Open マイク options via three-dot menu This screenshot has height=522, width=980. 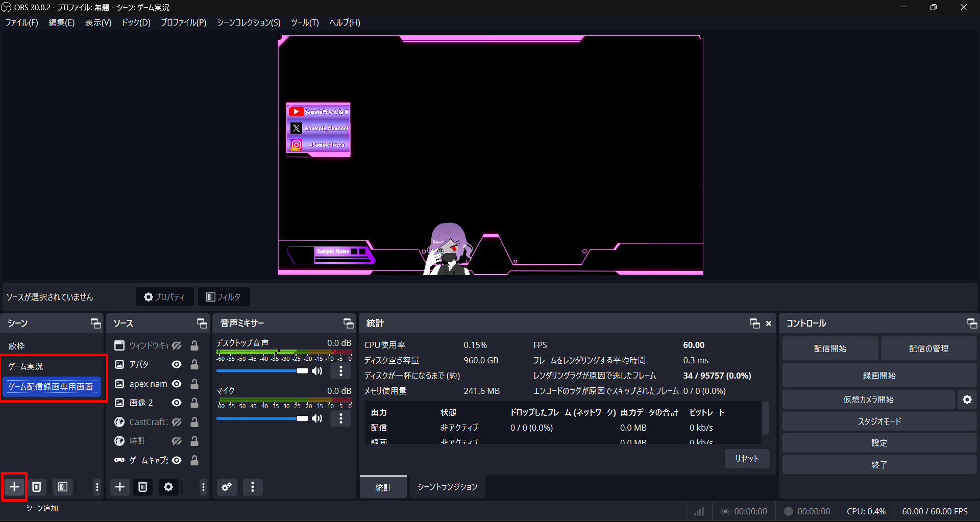point(340,418)
